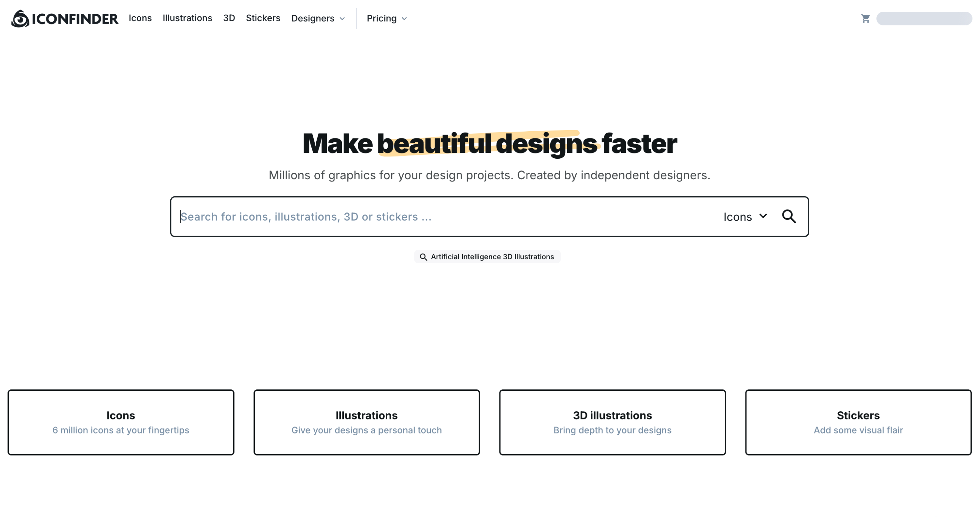This screenshot has height=517, width=980.
Task: Click the 3D Illustrations category card
Action: pyautogui.click(x=612, y=422)
